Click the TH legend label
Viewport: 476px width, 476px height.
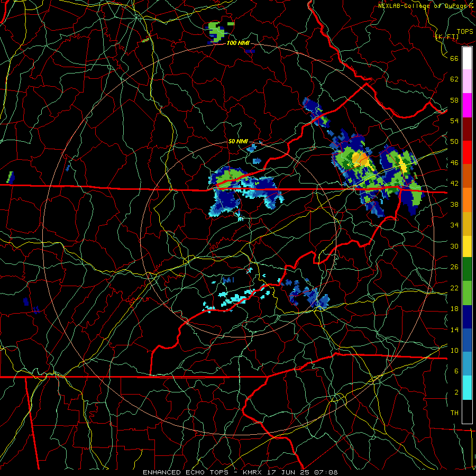pos(454,413)
